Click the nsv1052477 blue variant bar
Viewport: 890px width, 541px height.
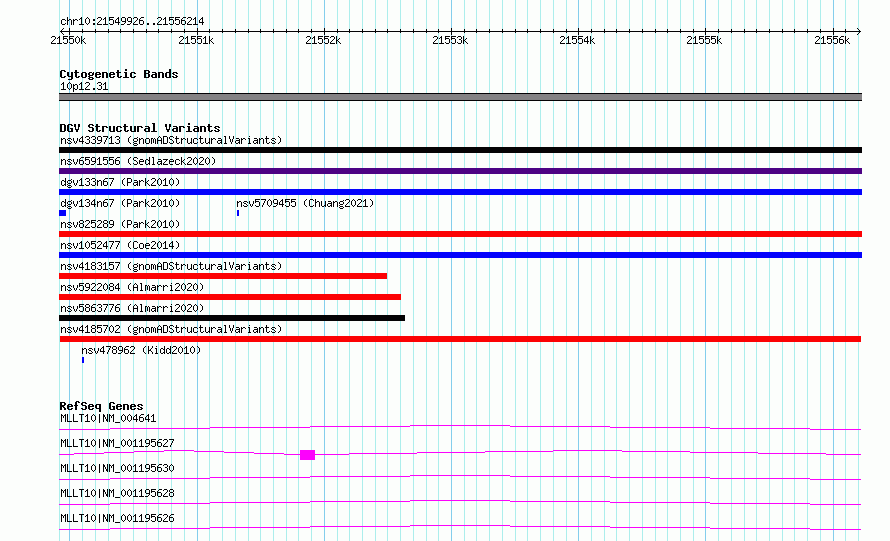tap(460, 255)
